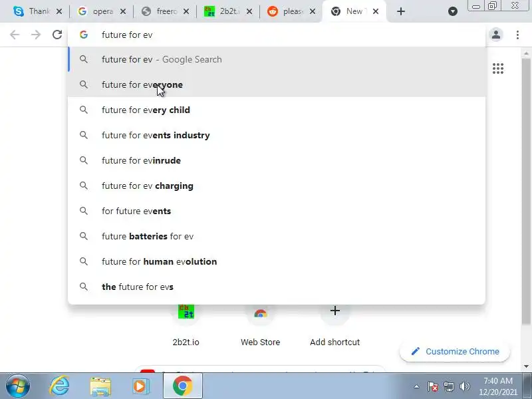
Task: Click Customize Chrome button
Action: pos(455,352)
